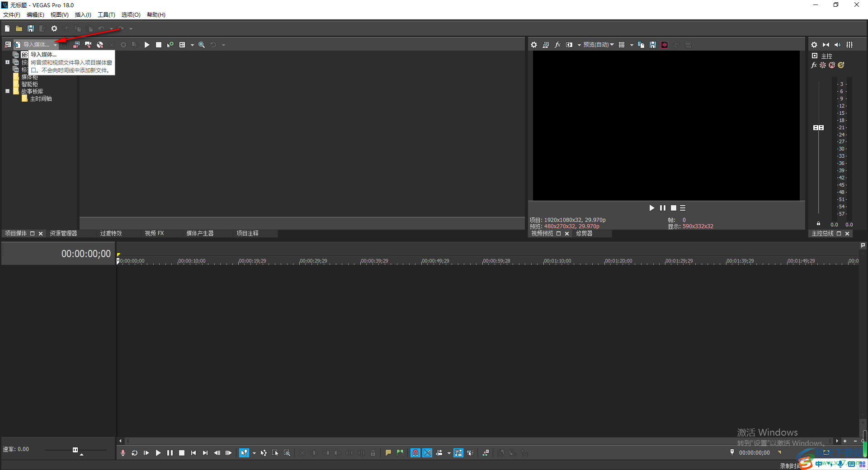The image size is (868, 470).
Task: Toggle the master Solo icon
Action: [x=841, y=65]
